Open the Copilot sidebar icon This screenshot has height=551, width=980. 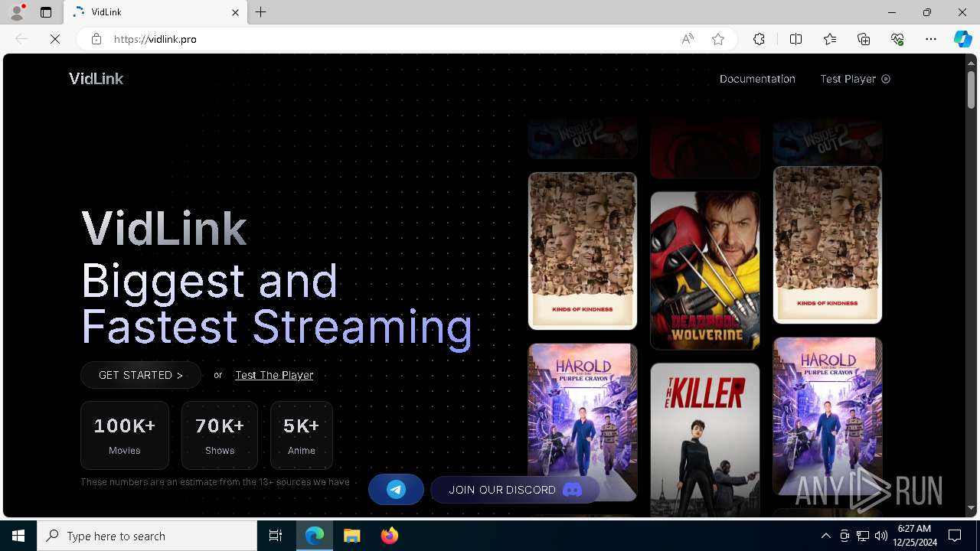pyautogui.click(x=962, y=39)
